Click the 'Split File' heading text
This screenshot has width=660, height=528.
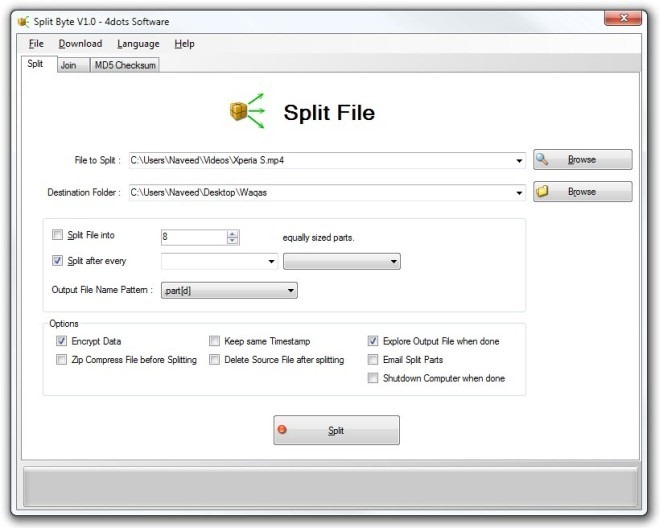(329, 112)
